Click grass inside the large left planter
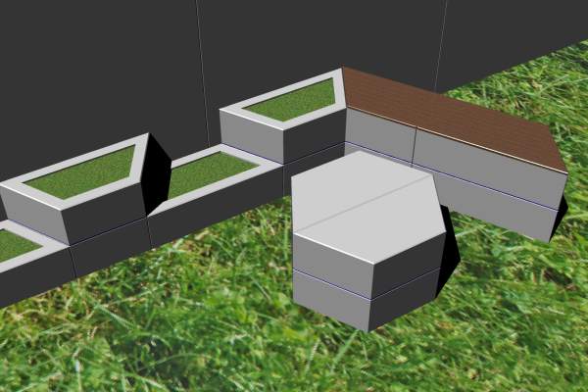This screenshot has width=588, height=392. pyautogui.click(x=83, y=173)
